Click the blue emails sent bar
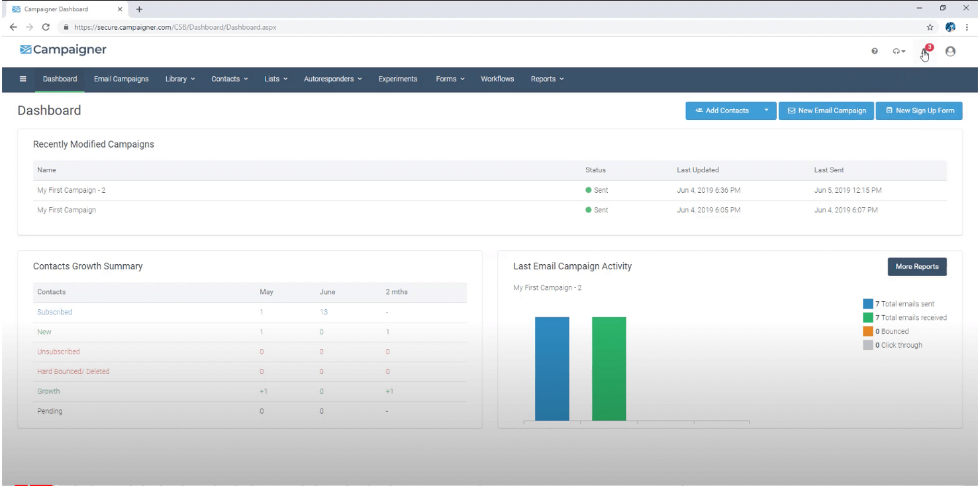The width and height of the screenshot is (980, 486). click(552, 369)
